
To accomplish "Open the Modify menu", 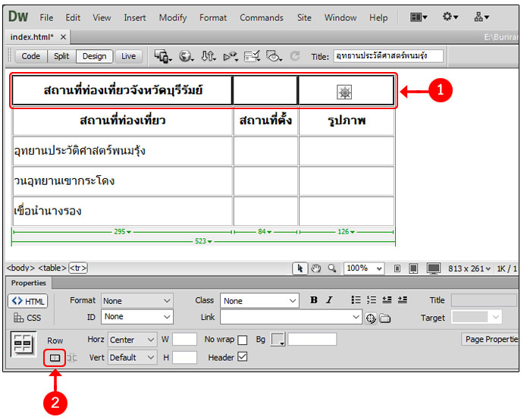I will [x=173, y=17].
